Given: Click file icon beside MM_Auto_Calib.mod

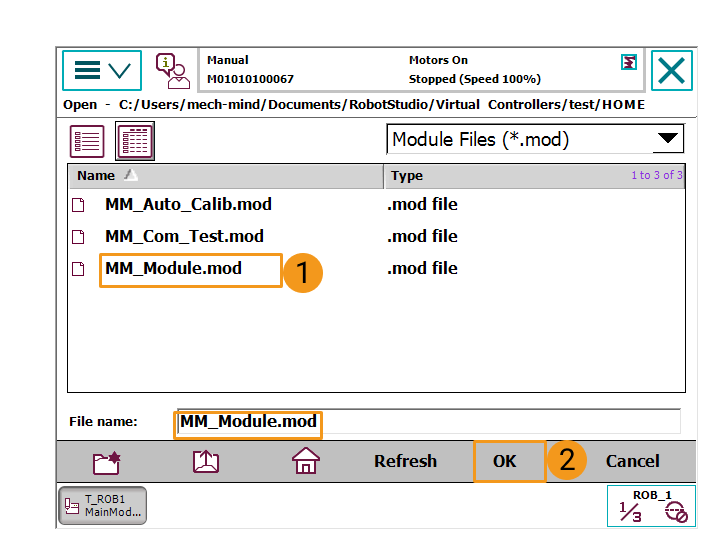Looking at the screenshot, I should tap(78, 205).
